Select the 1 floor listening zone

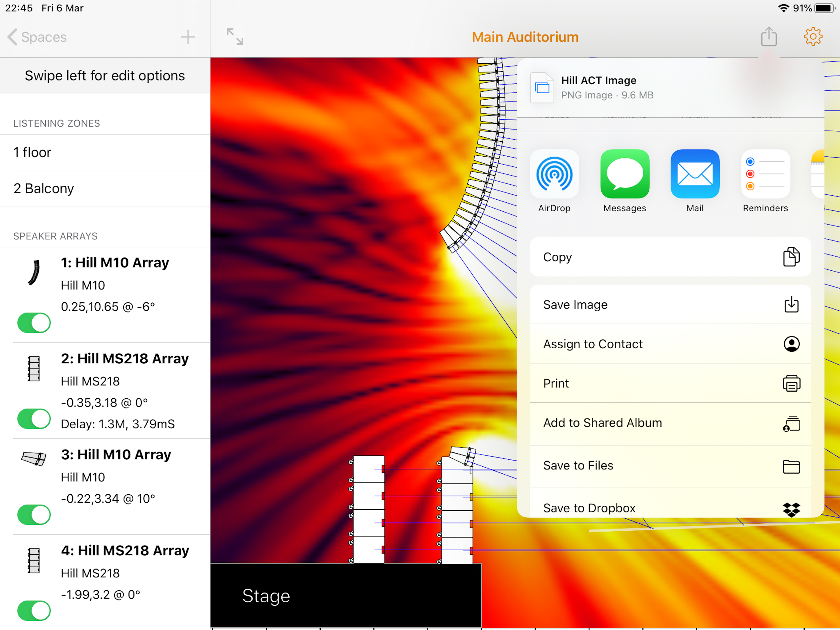(105, 152)
